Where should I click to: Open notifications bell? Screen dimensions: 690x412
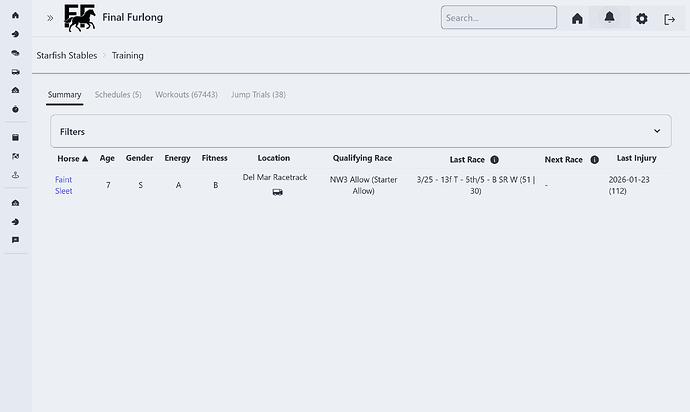609,18
